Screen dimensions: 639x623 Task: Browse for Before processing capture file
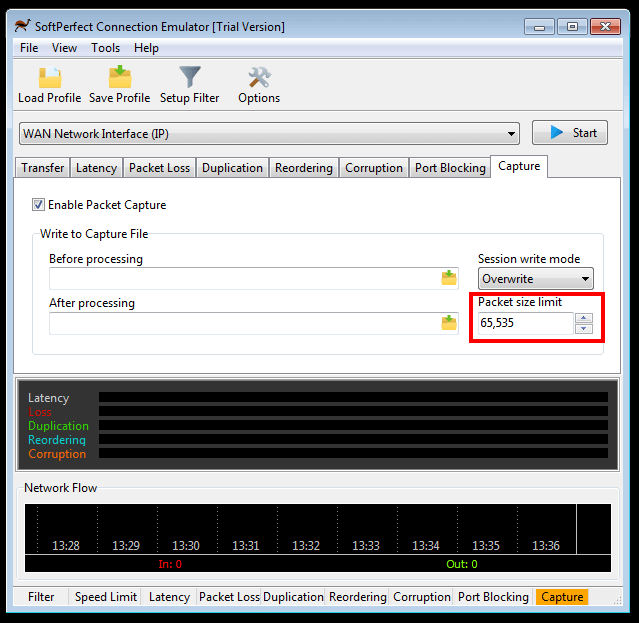(x=449, y=278)
